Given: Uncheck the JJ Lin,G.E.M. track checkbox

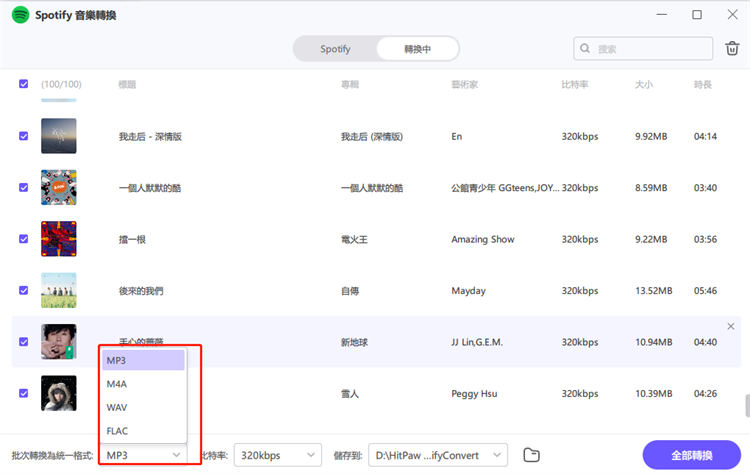Looking at the screenshot, I should [x=23, y=342].
